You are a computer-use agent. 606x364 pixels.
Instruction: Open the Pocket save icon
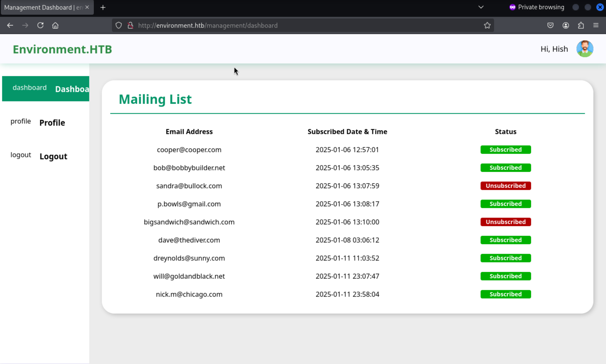click(x=550, y=25)
